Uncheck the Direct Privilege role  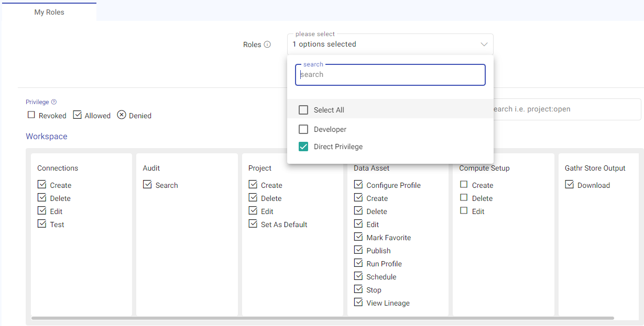pos(303,147)
